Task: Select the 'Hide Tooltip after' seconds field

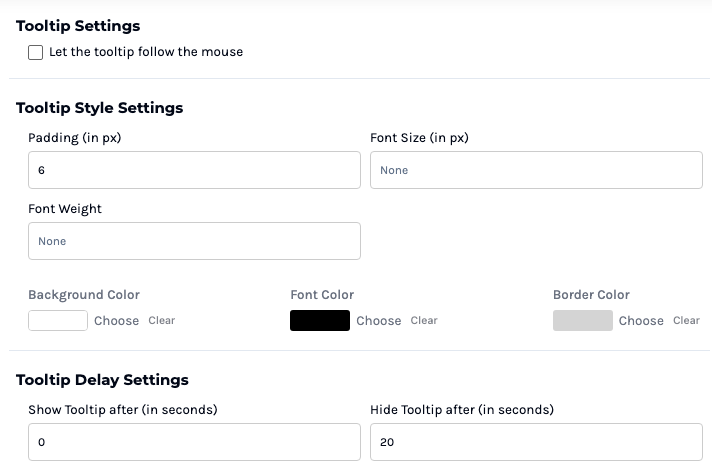Action: click(x=536, y=442)
